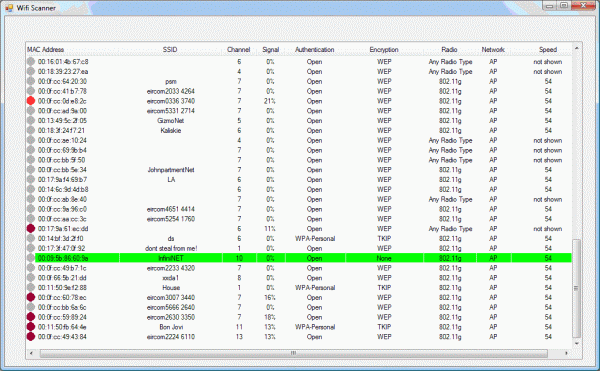This screenshot has height=371, width=600.
Task: Select MAC address 00:0f:cc:0d:e8:2c
Action: click(62, 101)
